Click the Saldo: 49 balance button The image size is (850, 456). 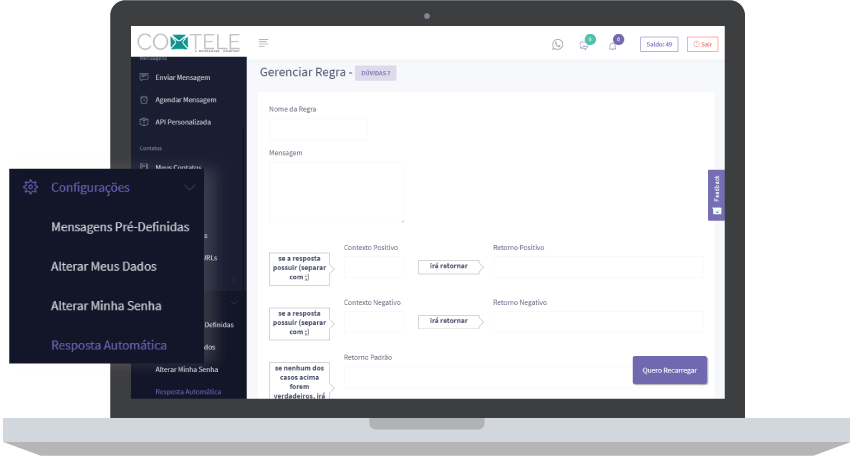[x=659, y=44]
